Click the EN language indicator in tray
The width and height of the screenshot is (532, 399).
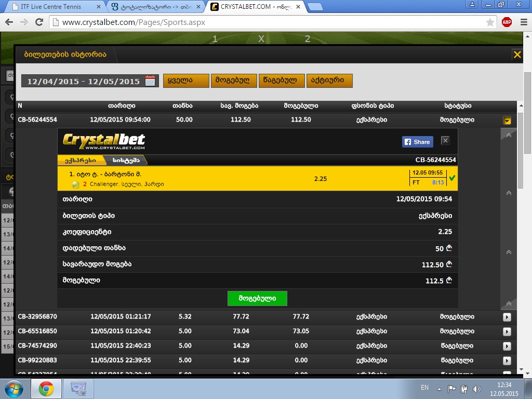click(424, 388)
